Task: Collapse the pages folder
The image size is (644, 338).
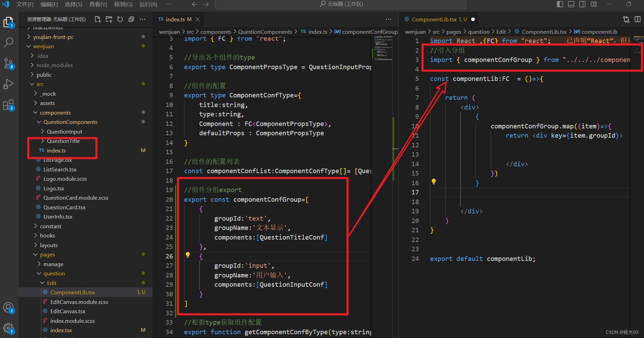Action: click(85, 254)
